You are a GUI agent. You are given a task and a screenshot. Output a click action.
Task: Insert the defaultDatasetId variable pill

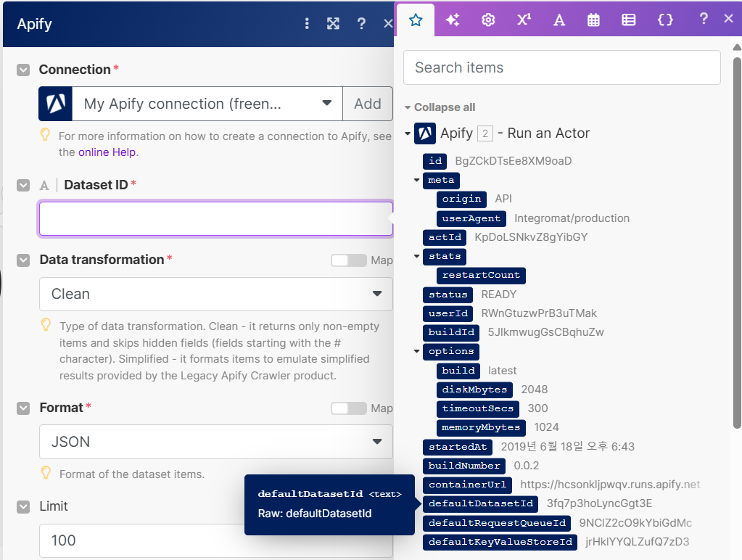pyautogui.click(x=481, y=504)
